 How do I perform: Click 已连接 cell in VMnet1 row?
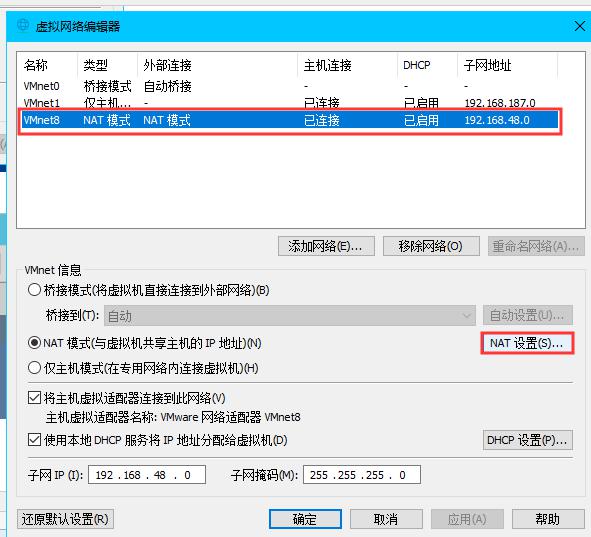pyautogui.click(x=322, y=103)
